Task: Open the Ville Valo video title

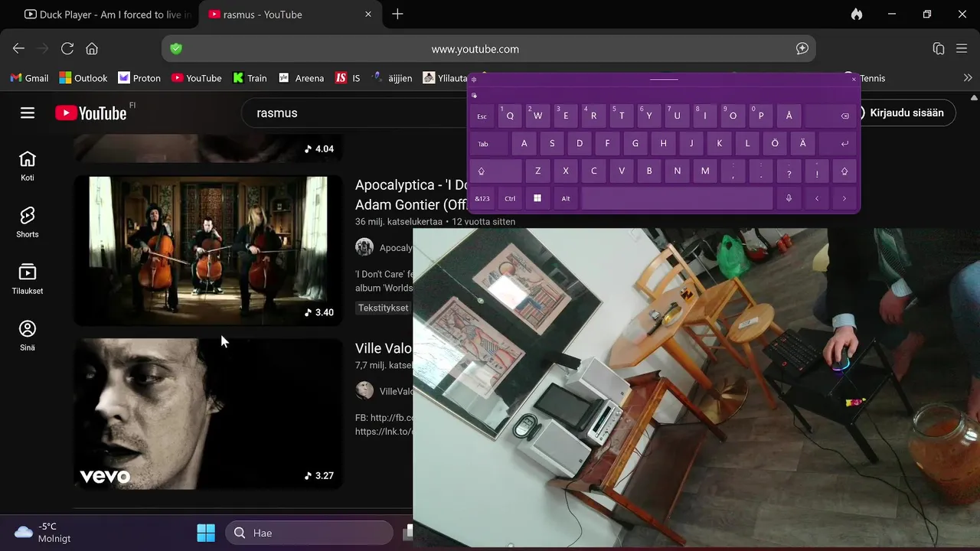Action: pos(384,348)
